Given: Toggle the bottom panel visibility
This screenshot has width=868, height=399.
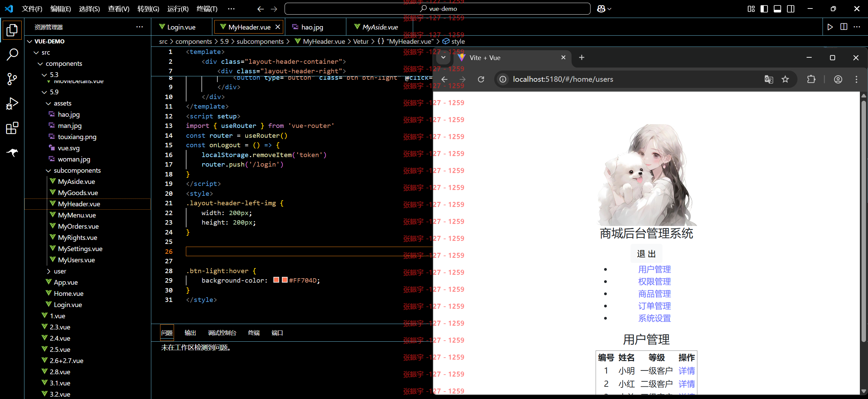Looking at the screenshot, I should click(777, 9).
